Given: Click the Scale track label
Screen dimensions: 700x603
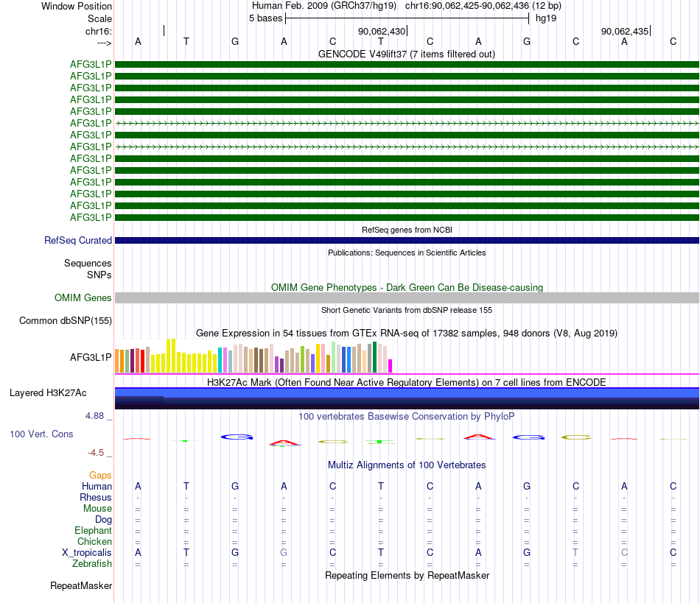Looking at the screenshot, I should 99,18.
